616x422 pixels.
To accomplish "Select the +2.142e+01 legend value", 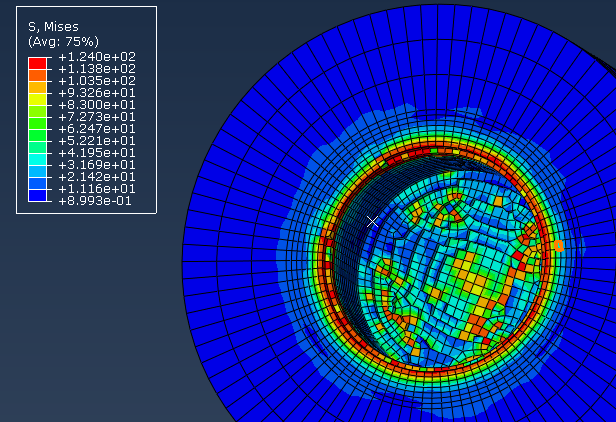I will pyautogui.click(x=97, y=177).
